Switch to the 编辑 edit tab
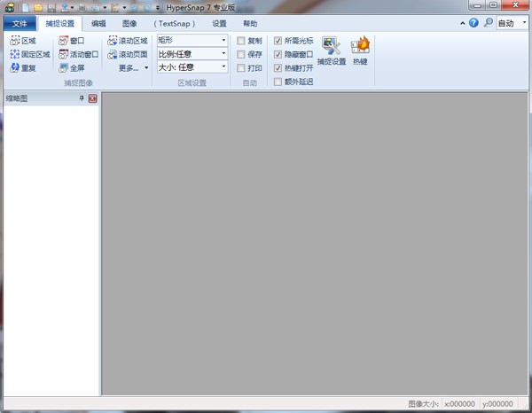 click(98, 24)
